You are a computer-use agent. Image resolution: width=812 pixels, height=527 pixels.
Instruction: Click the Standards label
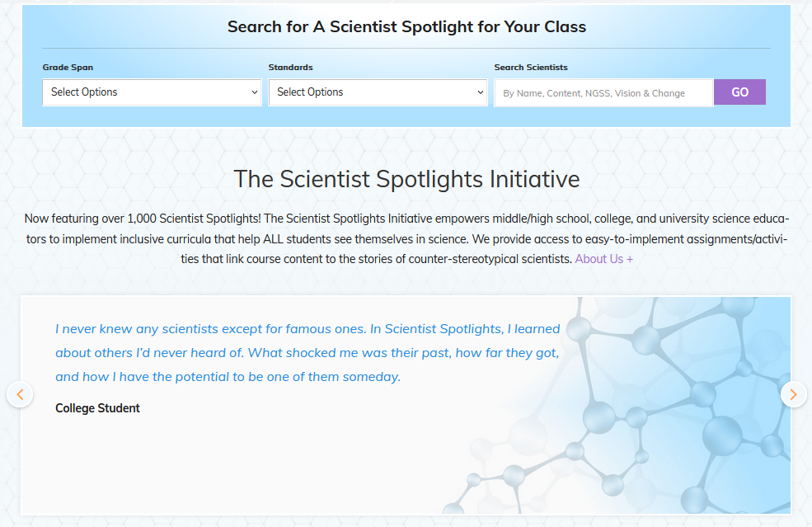point(290,68)
